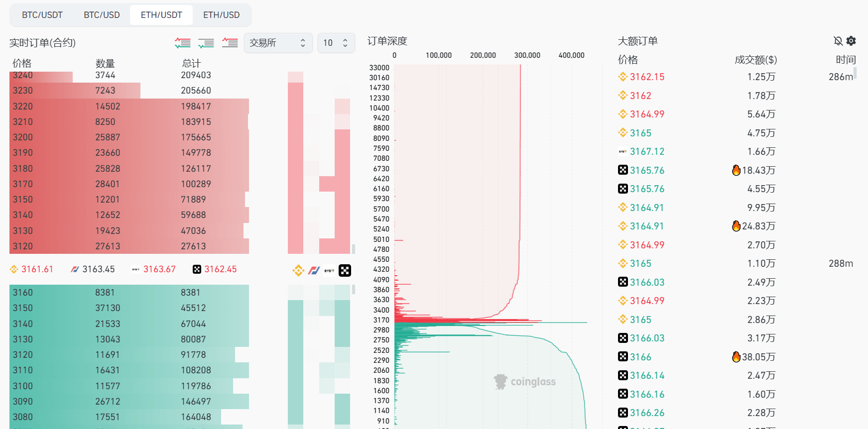Click fire icon beside 18.43万 amount
The height and width of the screenshot is (429, 868).
point(736,170)
